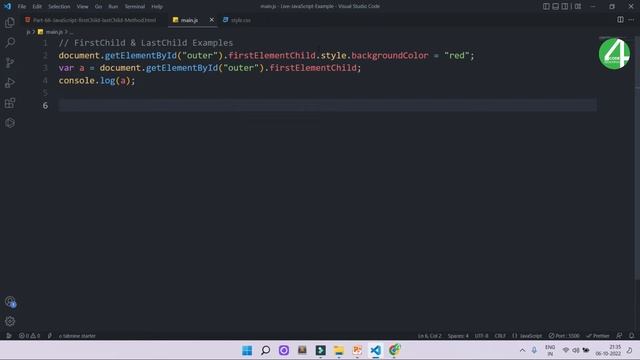Click line number 3 in the gutter

coord(45,68)
